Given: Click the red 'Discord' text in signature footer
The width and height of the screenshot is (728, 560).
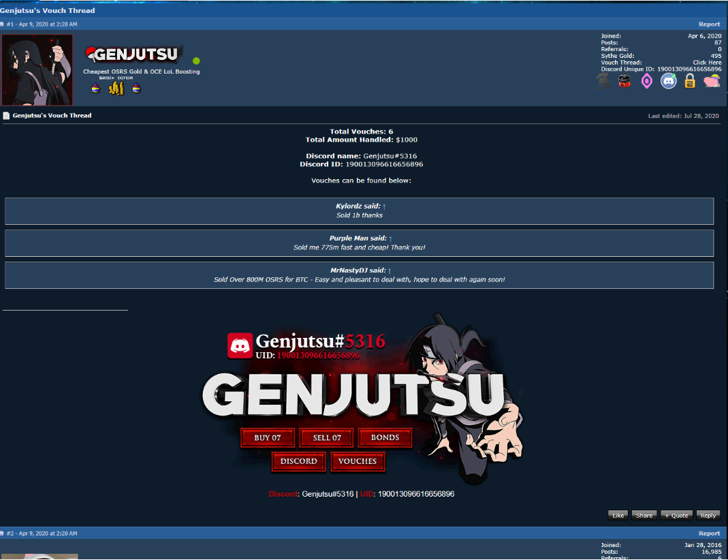Looking at the screenshot, I should 283,494.
